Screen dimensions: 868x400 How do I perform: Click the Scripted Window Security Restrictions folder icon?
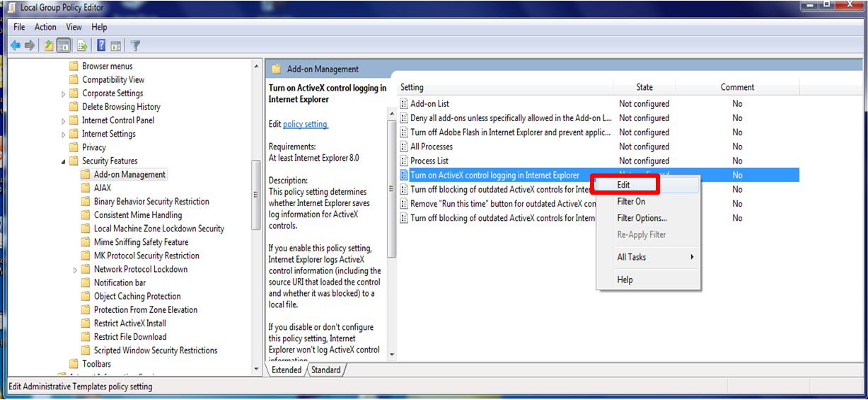[x=86, y=350]
